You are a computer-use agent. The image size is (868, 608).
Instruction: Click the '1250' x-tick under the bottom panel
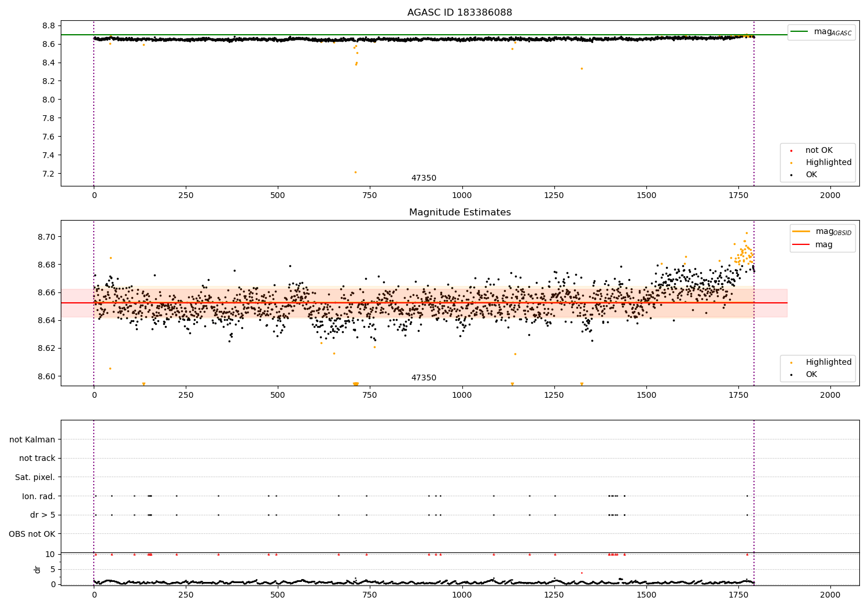point(554,595)
